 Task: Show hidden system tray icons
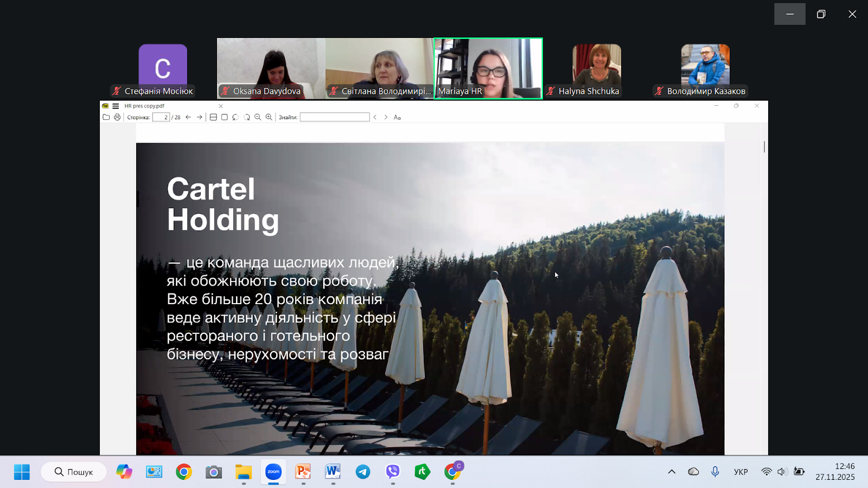pos(672,472)
